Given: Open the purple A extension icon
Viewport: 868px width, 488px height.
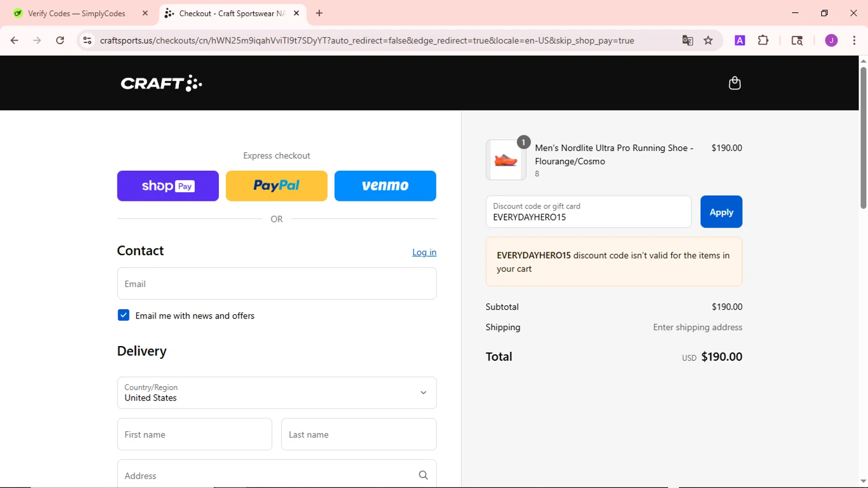Looking at the screenshot, I should coord(740,41).
